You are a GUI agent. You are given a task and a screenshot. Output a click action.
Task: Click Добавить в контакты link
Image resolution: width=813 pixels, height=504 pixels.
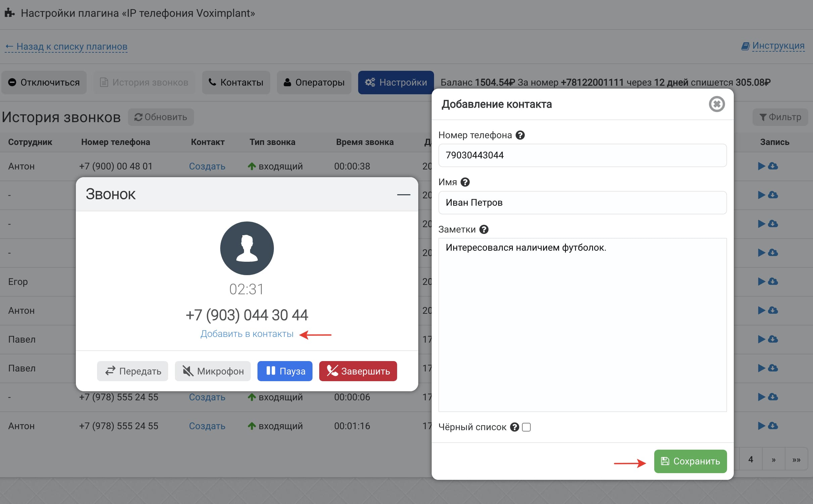pos(247,334)
